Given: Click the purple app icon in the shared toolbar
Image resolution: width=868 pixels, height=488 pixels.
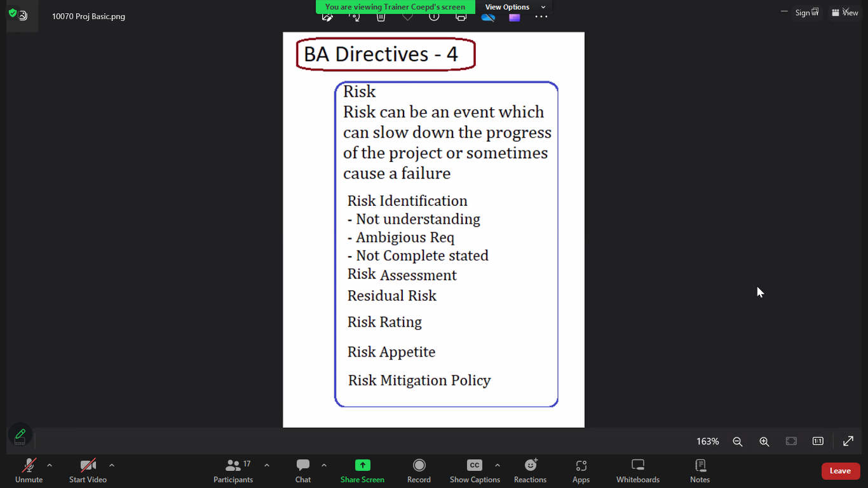Looking at the screenshot, I should 515,17.
